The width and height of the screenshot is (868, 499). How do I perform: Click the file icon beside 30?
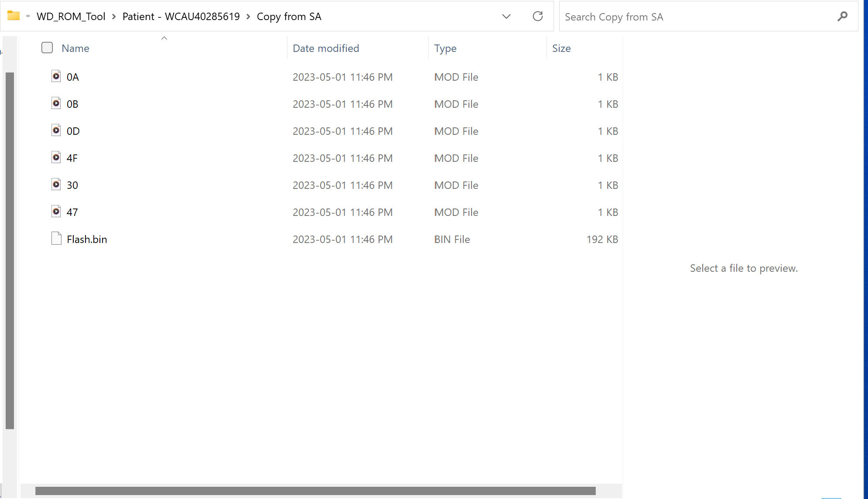click(56, 185)
